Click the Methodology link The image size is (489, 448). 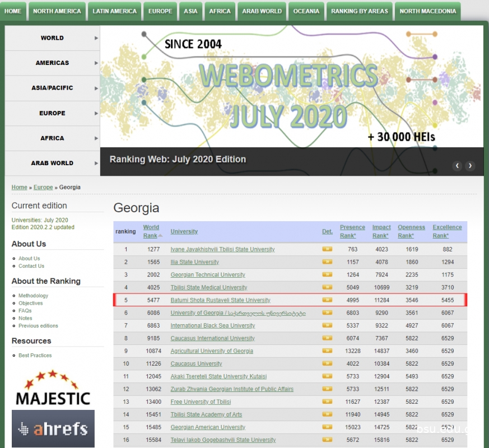tap(33, 296)
